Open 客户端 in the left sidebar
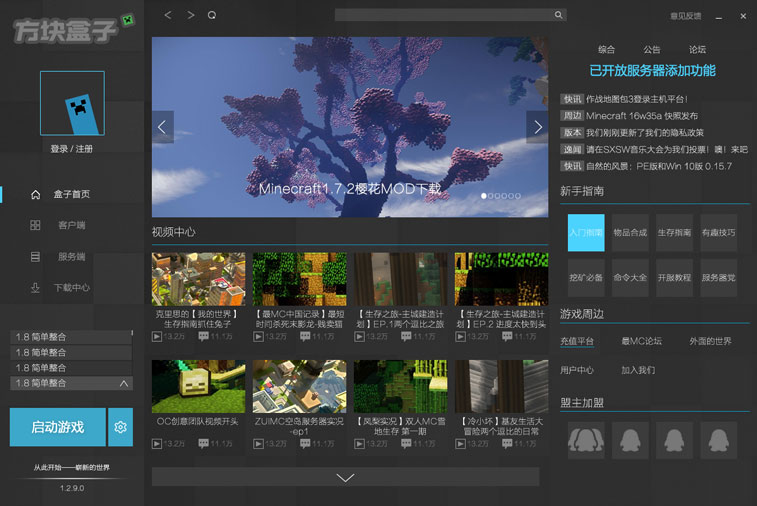The height and width of the screenshot is (506, 757). click(71, 225)
